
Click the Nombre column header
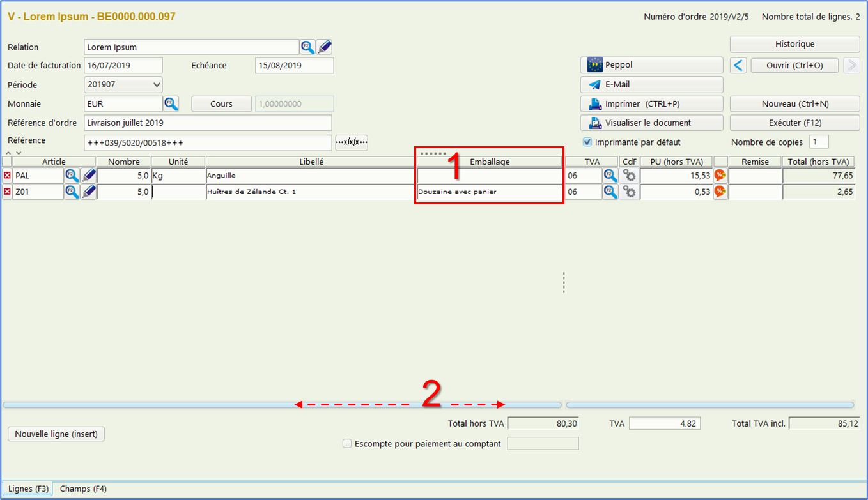click(x=123, y=162)
